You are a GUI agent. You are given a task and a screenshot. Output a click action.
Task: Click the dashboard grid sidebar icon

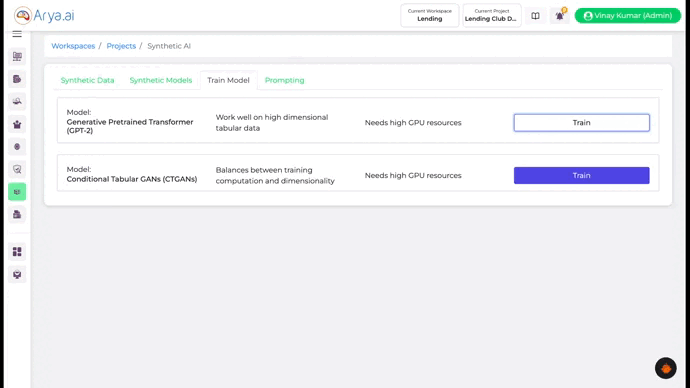click(17, 252)
